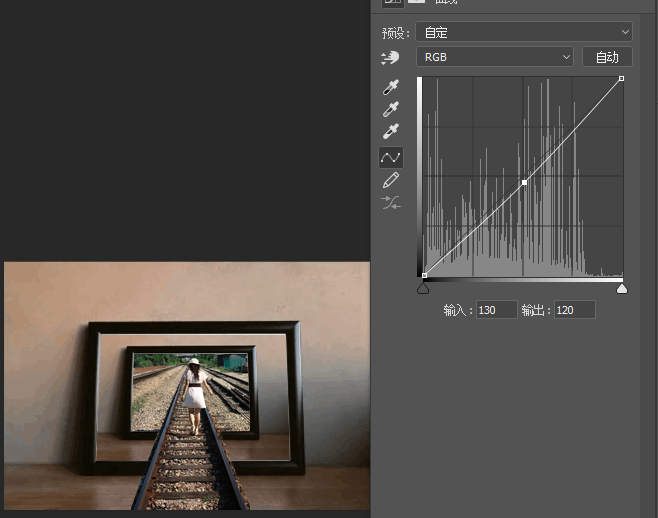Select the on-image targeted adjustment hand tool

(390, 58)
